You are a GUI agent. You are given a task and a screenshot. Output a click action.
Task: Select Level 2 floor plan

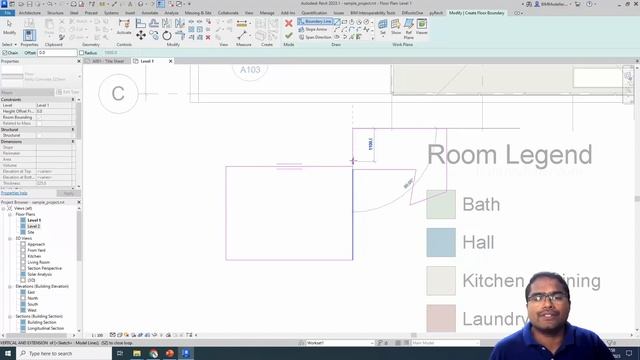click(33, 226)
